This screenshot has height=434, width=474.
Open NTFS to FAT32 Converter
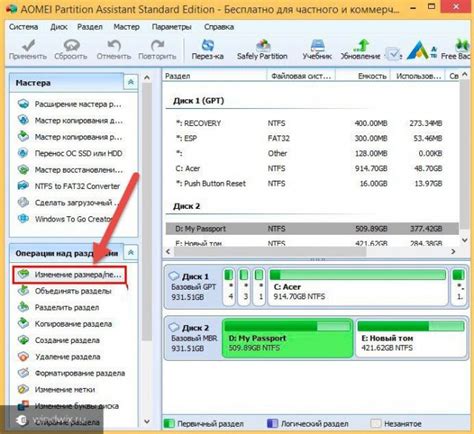tap(69, 186)
